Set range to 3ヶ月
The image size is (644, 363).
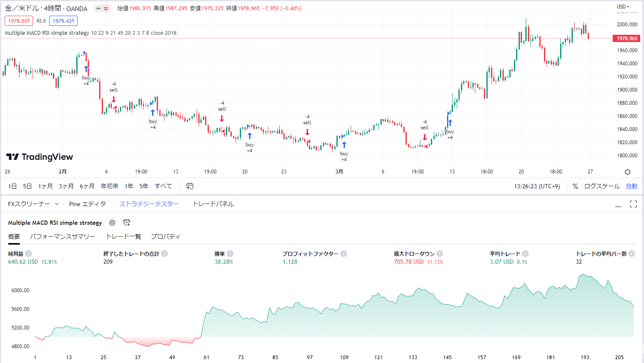[66, 186]
